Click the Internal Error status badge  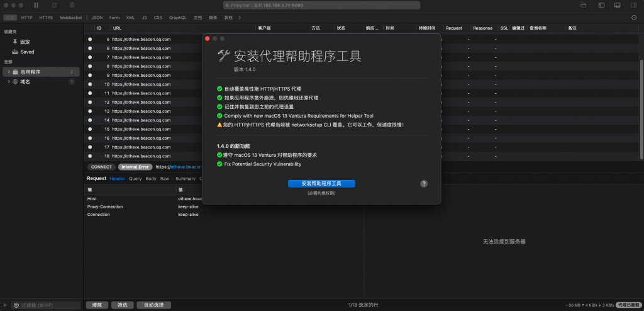135,167
